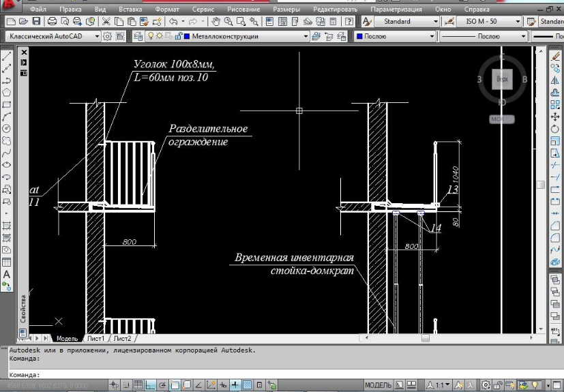Viewport: 564px width, 392px height.
Task: Toggle Polar Tracking in status bar
Action: [162, 385]
